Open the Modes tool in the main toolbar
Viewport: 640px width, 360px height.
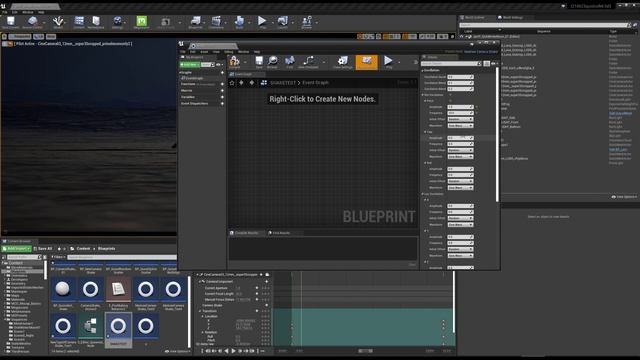pos(58,22)
